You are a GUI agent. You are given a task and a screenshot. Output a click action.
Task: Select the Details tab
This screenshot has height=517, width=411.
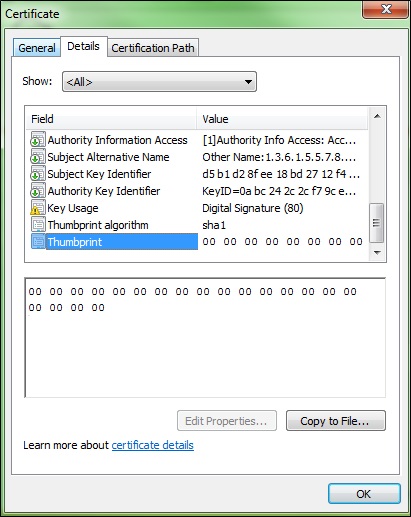point(83,46)
